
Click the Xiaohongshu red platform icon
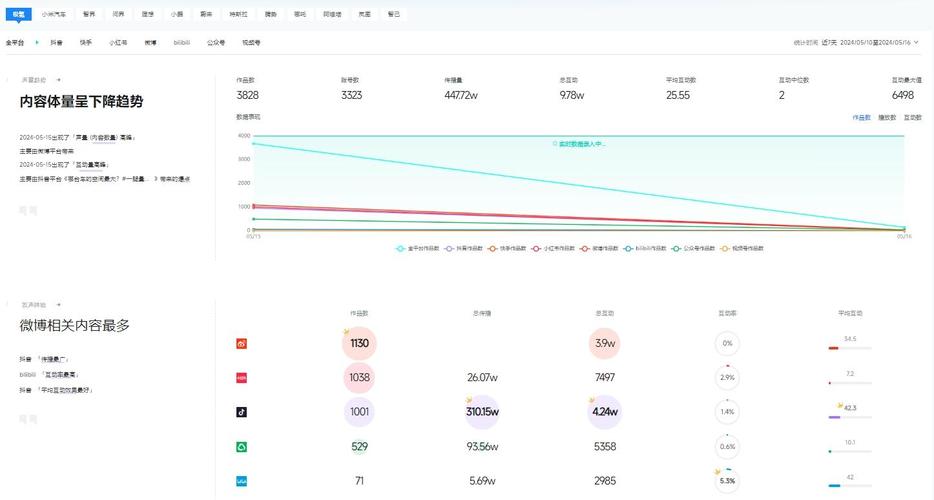(241, 378)
